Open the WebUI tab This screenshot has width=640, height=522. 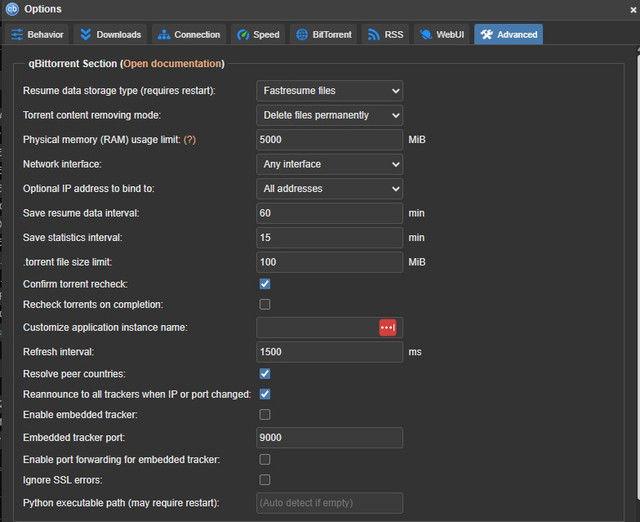(x=442, y=35)
